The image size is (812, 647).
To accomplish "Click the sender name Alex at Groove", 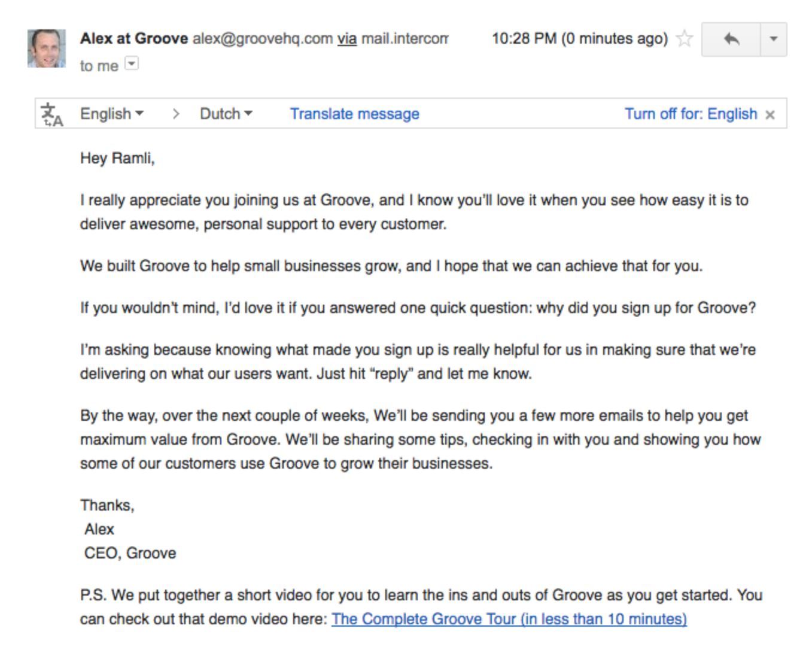I will (134, 39).
